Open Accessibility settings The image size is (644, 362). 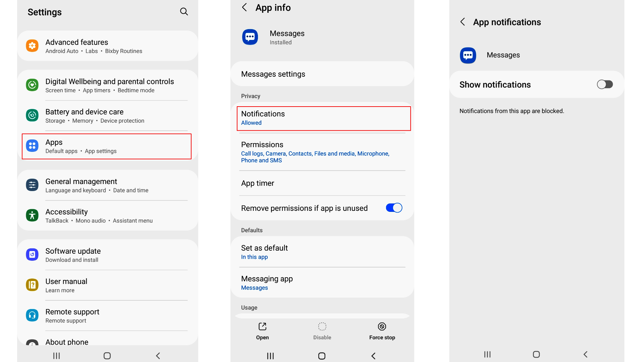(107, 216)
